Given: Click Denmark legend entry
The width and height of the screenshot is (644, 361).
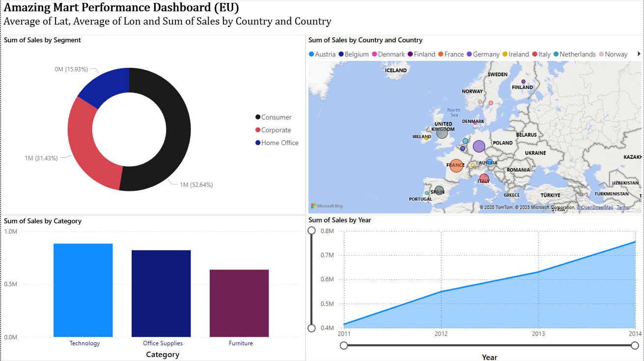Looking at the screenshot, I should click(x=388, y=54).
